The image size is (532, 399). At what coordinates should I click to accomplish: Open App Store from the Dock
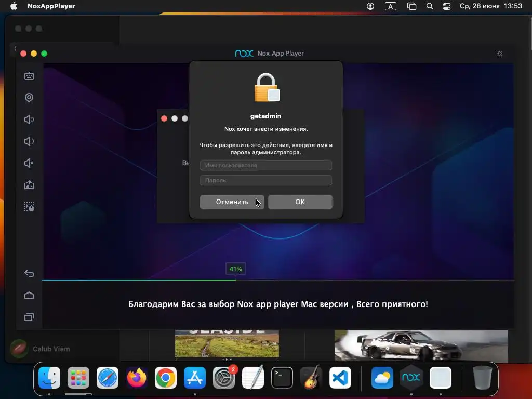click(x=195, y=378)
